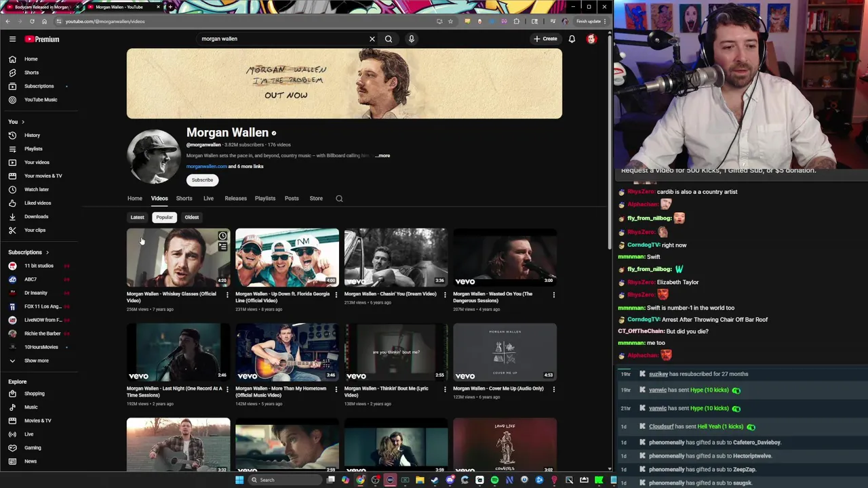The image size is (868, 488).
Task: Open YouTube Music in sidebar
Action: point(41,100)
